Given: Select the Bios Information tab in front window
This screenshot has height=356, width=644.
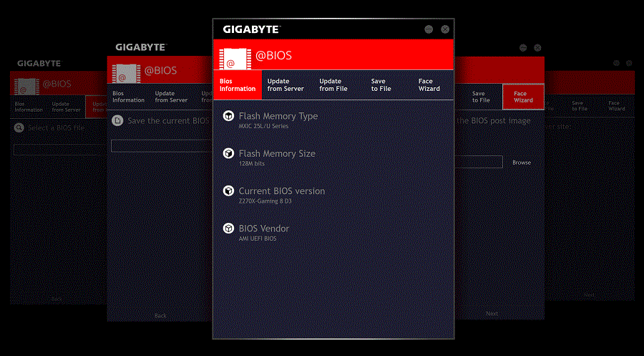Looking at the screenshot, I should point(238,85).
